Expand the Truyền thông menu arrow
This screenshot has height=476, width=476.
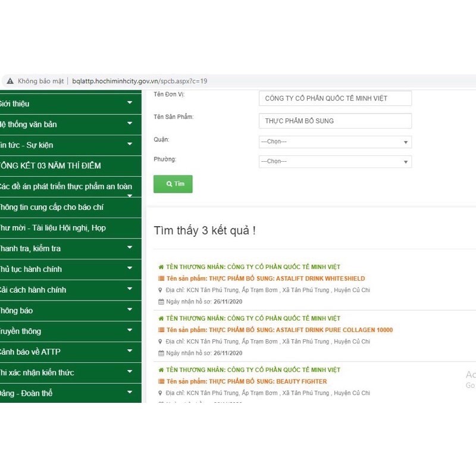(130, 330)
